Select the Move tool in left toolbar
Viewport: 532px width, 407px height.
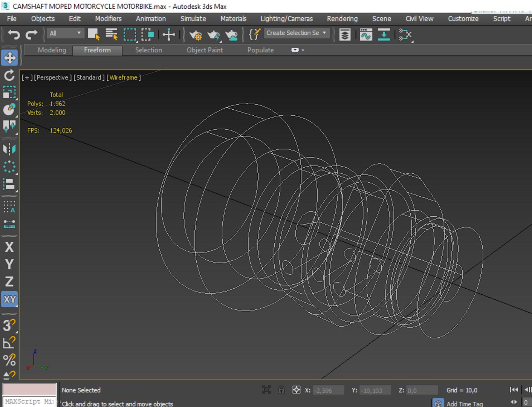click(9, 58)
